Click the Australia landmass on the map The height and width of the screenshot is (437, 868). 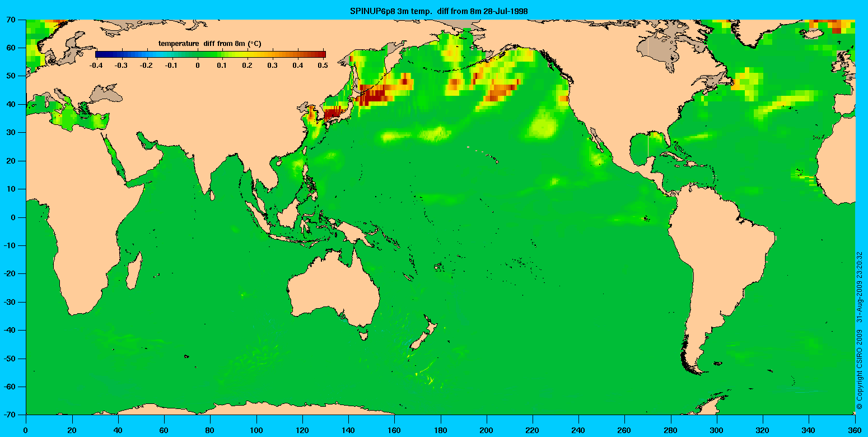coord(333,289)
